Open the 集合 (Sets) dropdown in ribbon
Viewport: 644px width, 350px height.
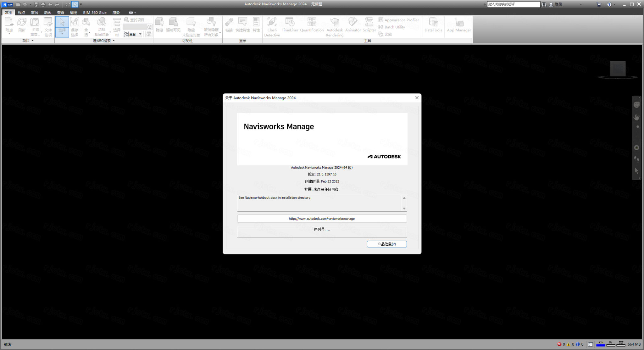click(x=140, y=34)
